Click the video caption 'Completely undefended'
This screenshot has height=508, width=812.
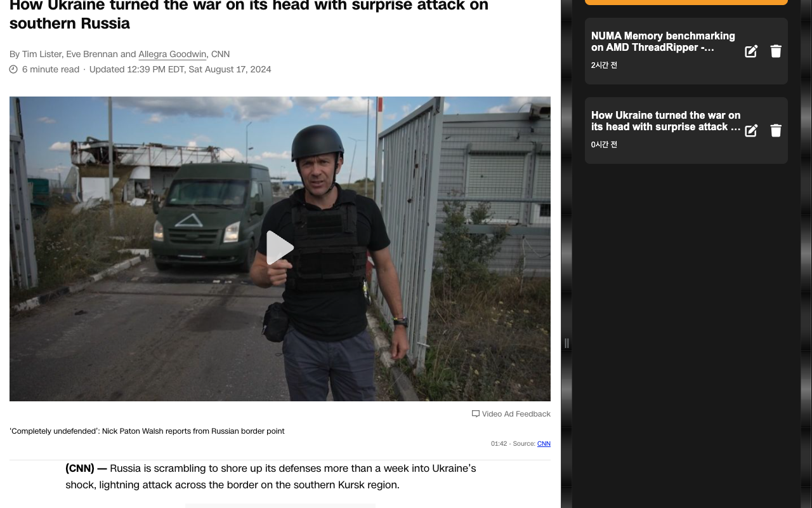point(147,431)
